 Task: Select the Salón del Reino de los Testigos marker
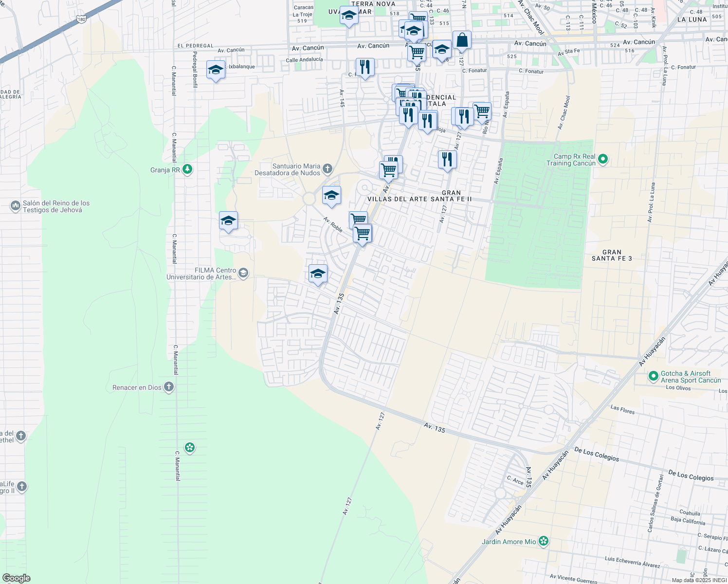(x=17, y=204)
